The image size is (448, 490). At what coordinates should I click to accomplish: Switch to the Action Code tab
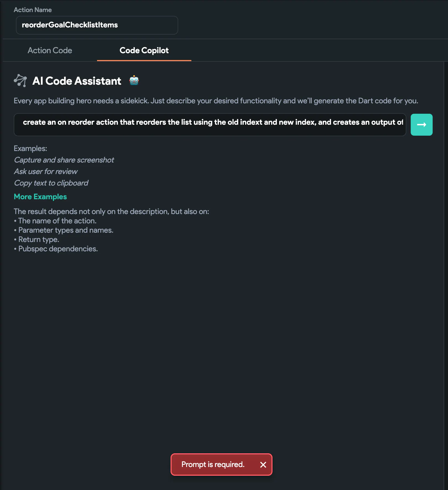coord(50,50)
